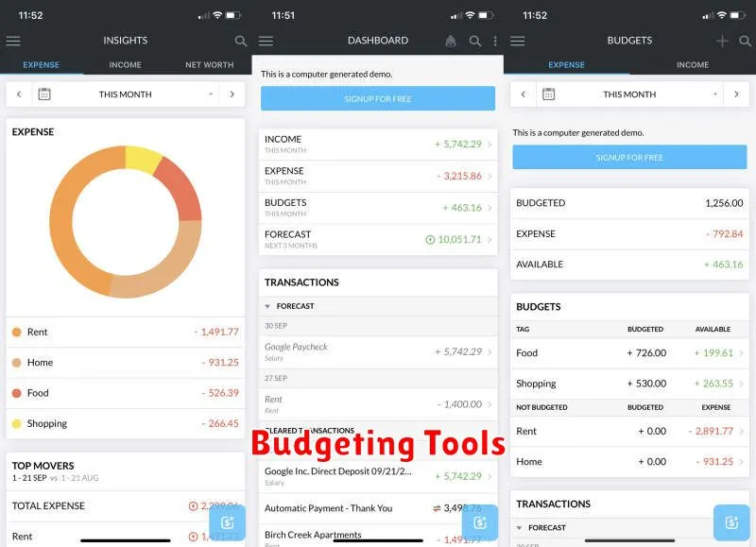Open hamburger menu on Dashboard screen
The image size is (756, 547).
pos(266,41)
